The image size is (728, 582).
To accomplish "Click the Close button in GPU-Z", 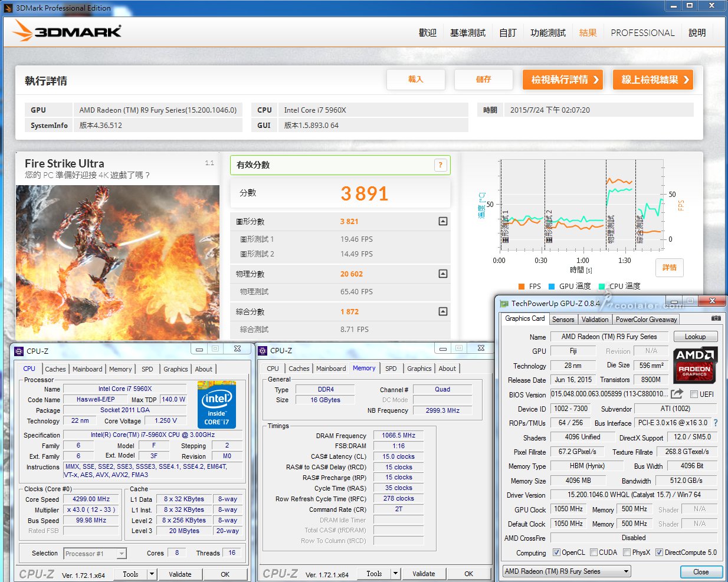I will [701, 572].
